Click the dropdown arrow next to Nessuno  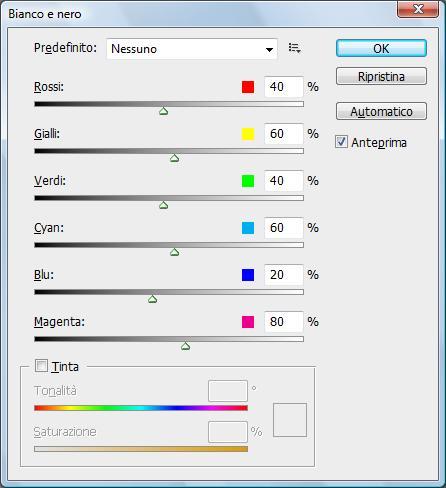point(269,50)
